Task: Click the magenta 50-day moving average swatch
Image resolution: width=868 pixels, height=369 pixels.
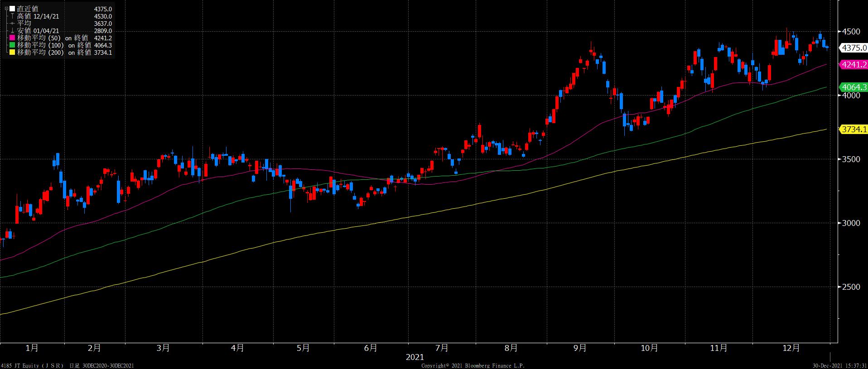Action: pos(12,38)
